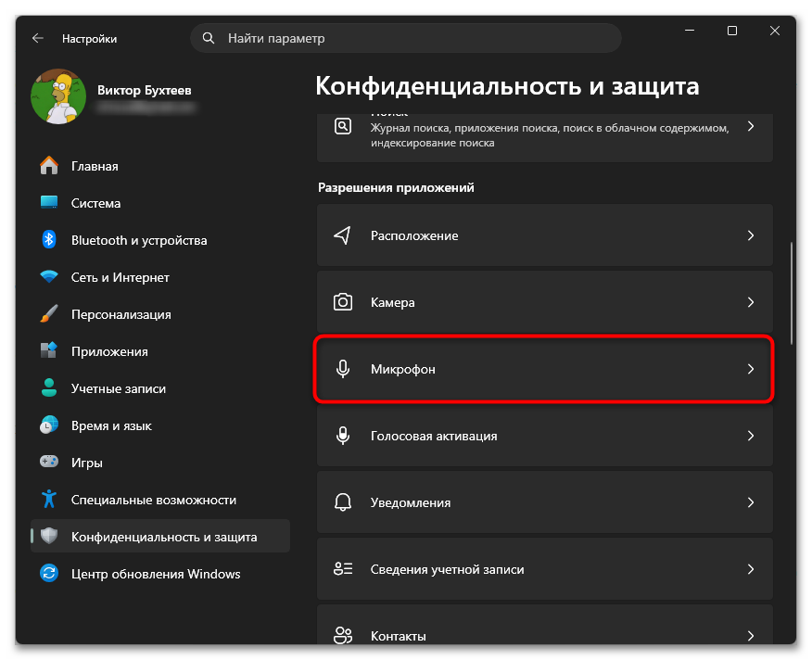Image resolution: width=812 pixels, height=660 pixels.
Task: Click the Система monitor icon
Action: (x=49, y=203)
